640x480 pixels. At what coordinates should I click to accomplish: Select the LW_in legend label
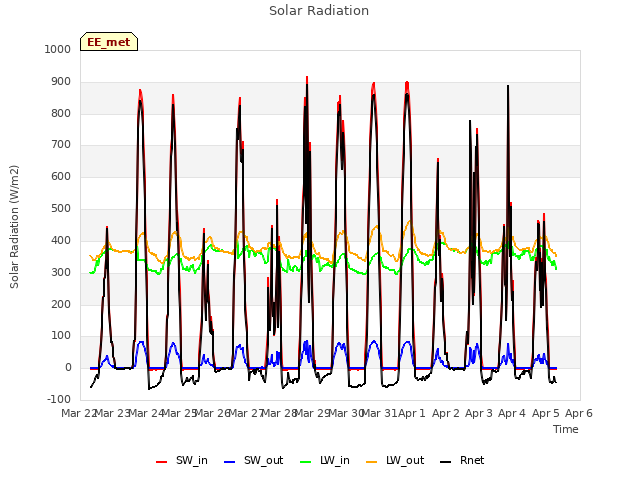tap(335, 460)
